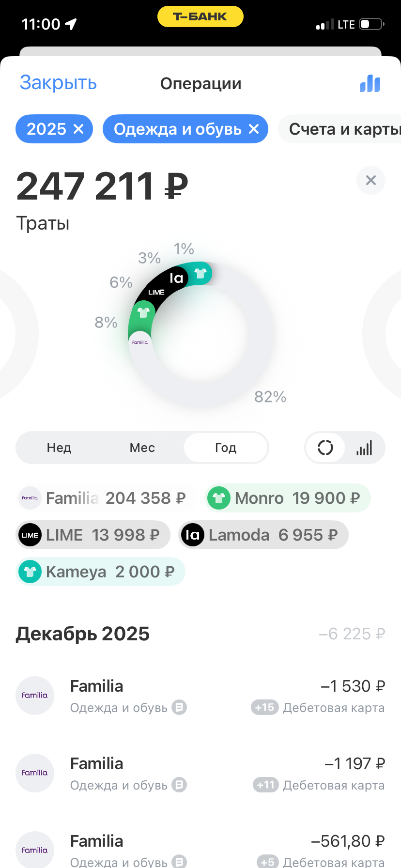This screenshot has width=401, height=868.
Task: Dismiss the spending summary with X
Action: tap(370, 180)
